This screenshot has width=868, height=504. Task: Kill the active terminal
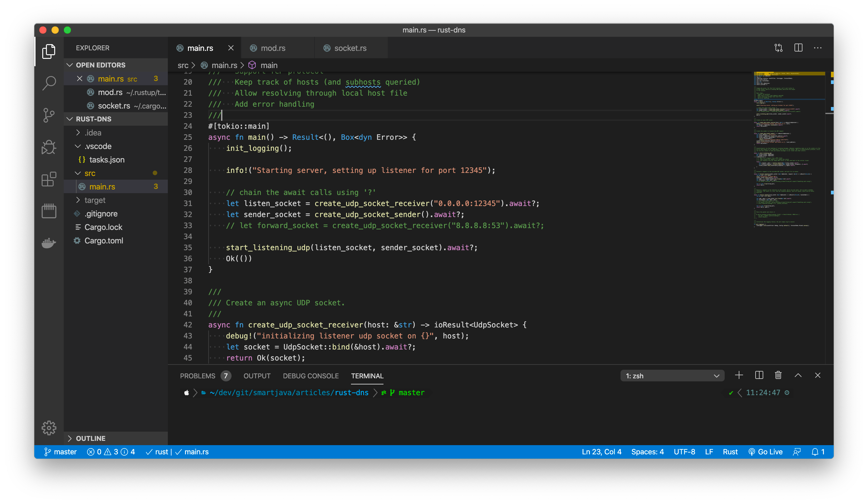coord(779,376)
